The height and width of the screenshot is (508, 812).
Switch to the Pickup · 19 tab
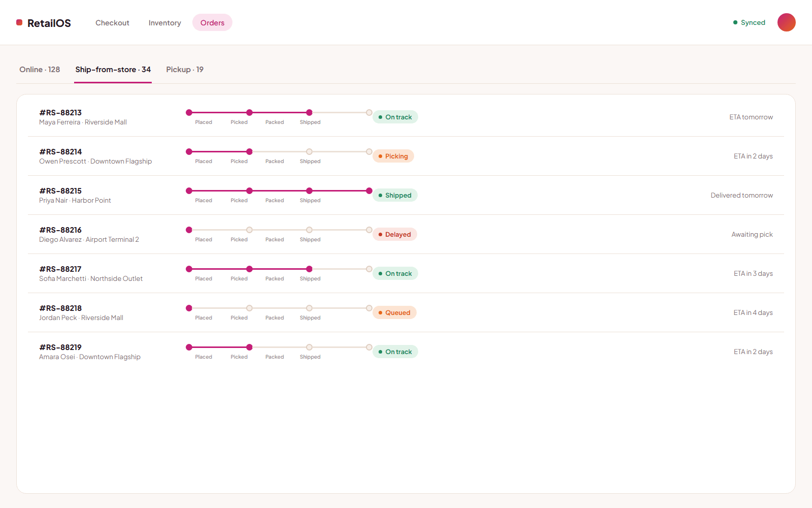click(x=185, y=70)
